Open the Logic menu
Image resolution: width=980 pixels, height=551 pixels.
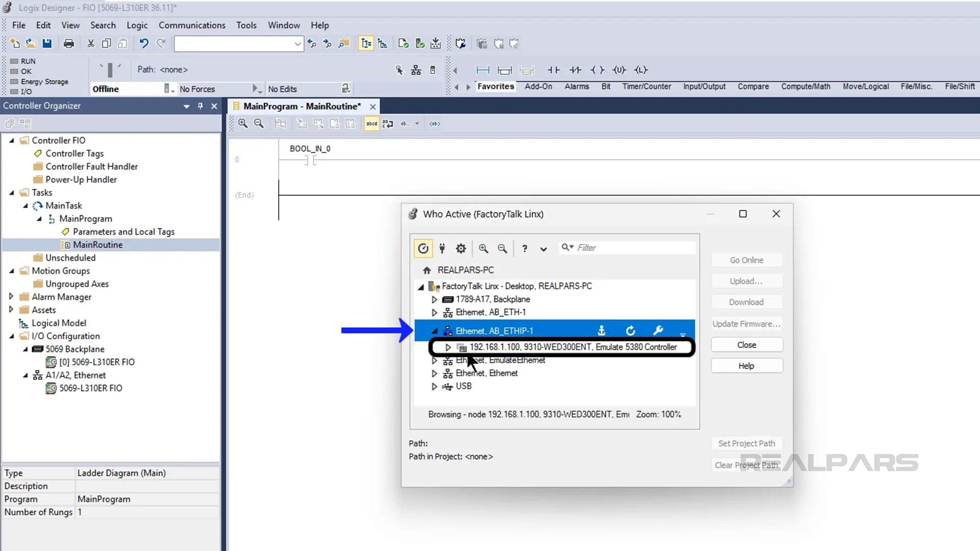click(137, 25)
